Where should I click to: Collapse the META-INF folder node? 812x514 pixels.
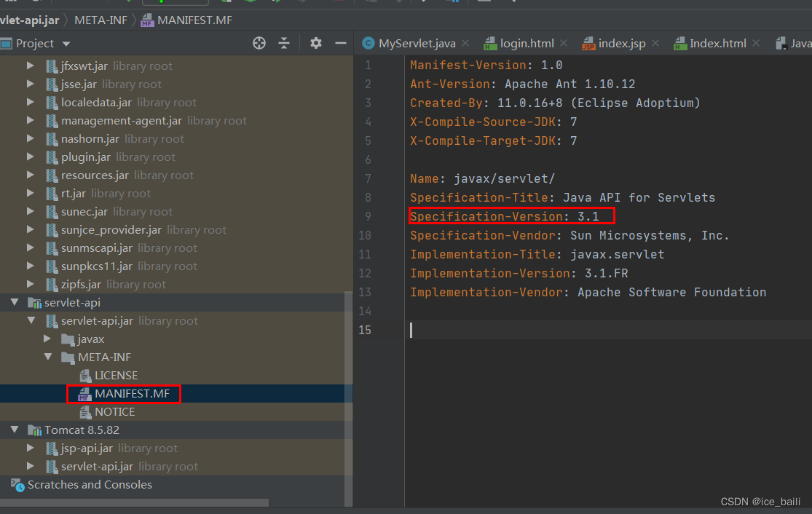(x=47, y=357)
